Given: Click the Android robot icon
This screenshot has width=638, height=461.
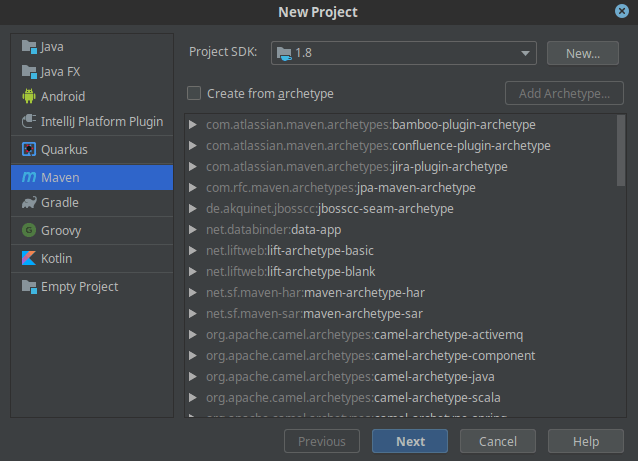Looking at the screenshot, I should pyautogui.click(x=29, y=96).
